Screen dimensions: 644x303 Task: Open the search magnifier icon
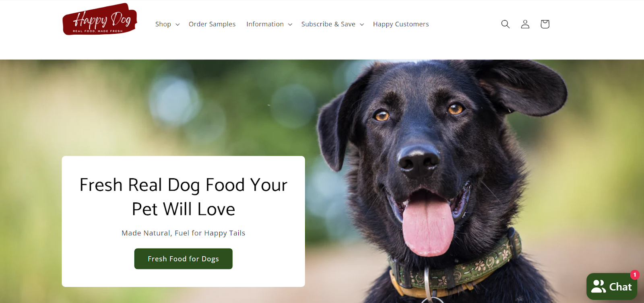(506, 24)
